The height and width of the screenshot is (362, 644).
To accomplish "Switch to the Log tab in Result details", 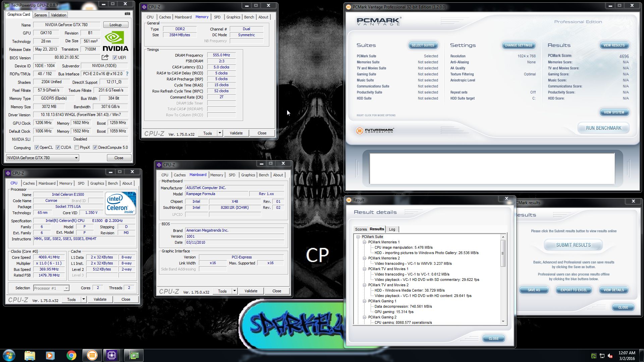I will 392,229.
